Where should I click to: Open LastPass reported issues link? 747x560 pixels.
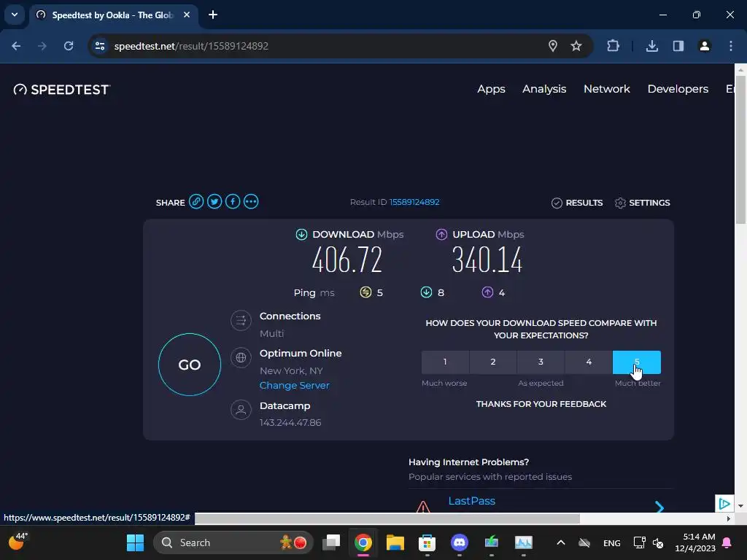coord(472,501)
